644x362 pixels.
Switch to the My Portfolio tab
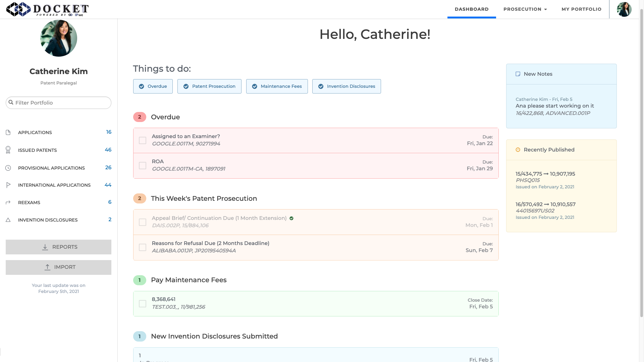click(581, 9)
